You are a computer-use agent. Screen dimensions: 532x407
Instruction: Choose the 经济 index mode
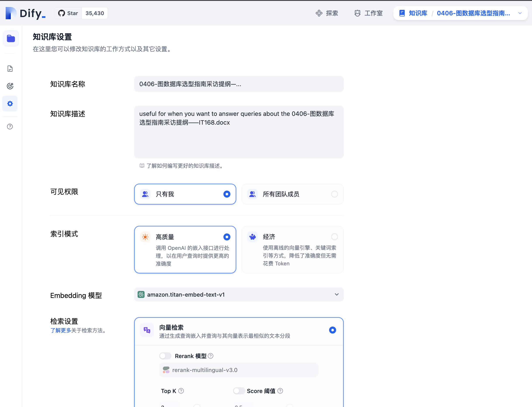coord(292,250)
